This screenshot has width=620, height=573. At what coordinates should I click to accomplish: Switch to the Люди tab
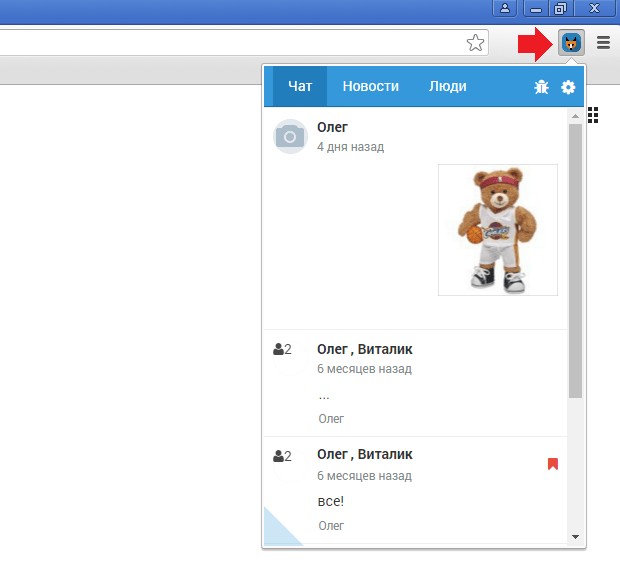(448, 86)
